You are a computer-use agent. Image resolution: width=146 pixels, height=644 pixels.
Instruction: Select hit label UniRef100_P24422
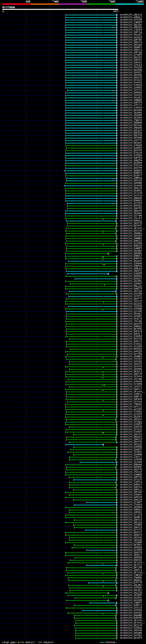click(131, 344)
